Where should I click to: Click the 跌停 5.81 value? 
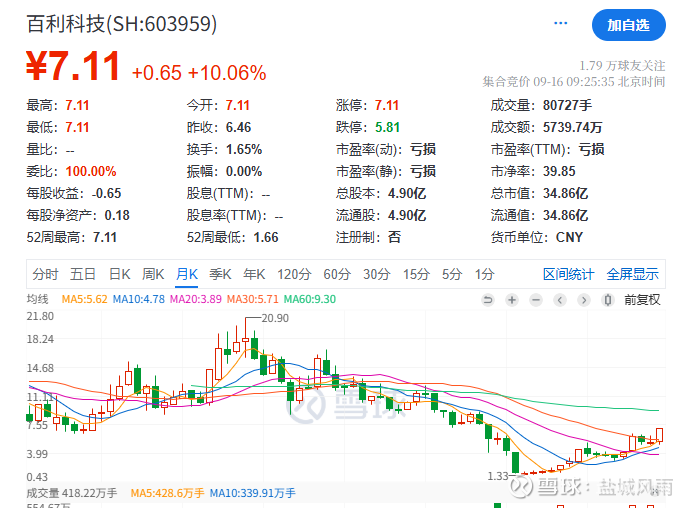pyautogui.click(x=387, y=127)
